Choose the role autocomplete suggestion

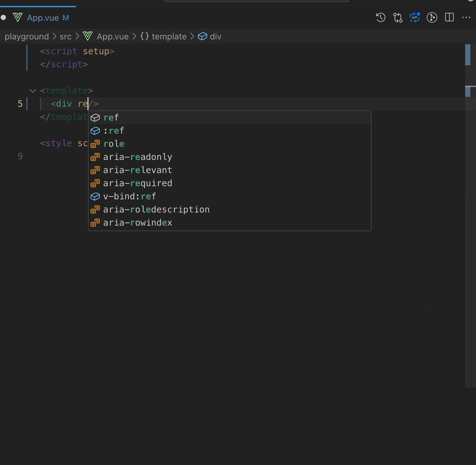tap(114, 144)
